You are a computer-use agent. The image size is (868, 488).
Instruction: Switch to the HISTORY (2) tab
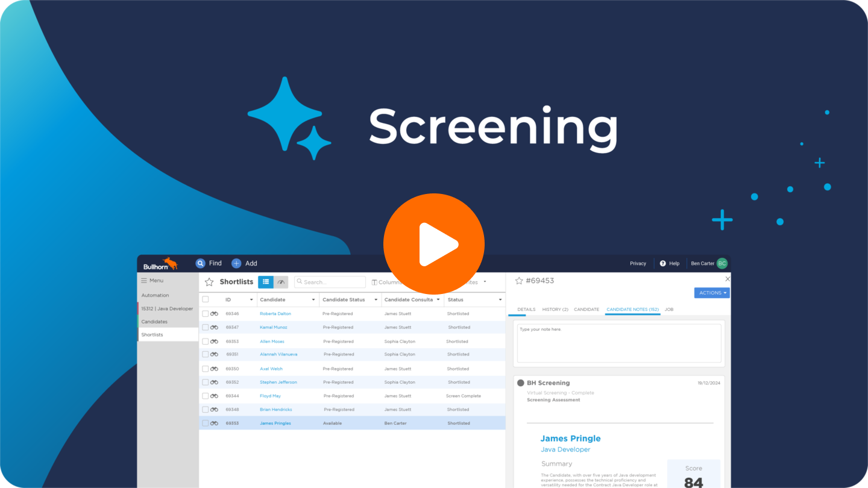tap(555, 310)
